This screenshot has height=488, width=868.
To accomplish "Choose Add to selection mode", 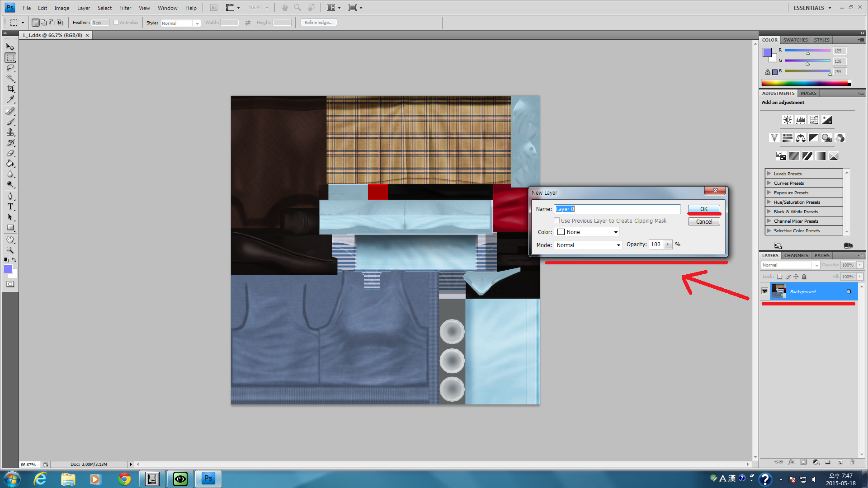I will click(x=43, y=23).
